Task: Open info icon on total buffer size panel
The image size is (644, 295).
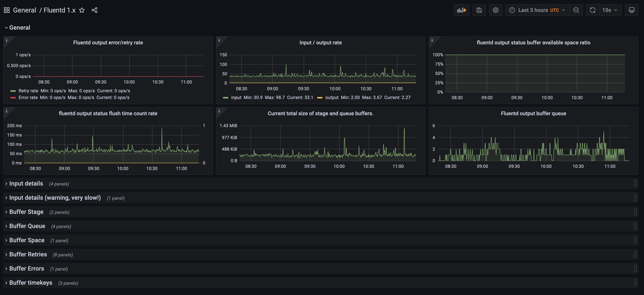Action: tap(219, 111)
